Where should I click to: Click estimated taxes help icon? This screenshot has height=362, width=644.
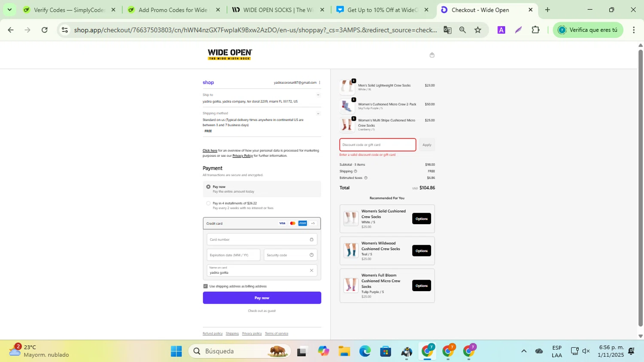(366, 178)
